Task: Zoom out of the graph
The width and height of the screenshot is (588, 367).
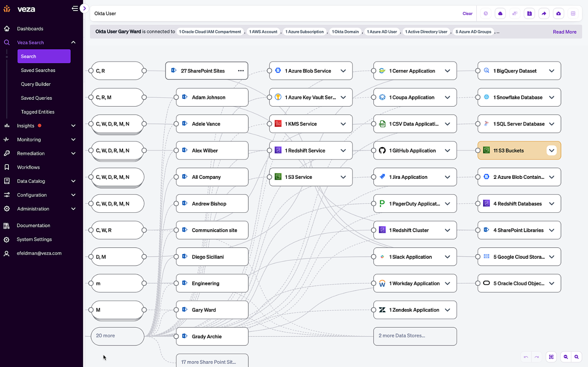Action: [x=566, y=357]
